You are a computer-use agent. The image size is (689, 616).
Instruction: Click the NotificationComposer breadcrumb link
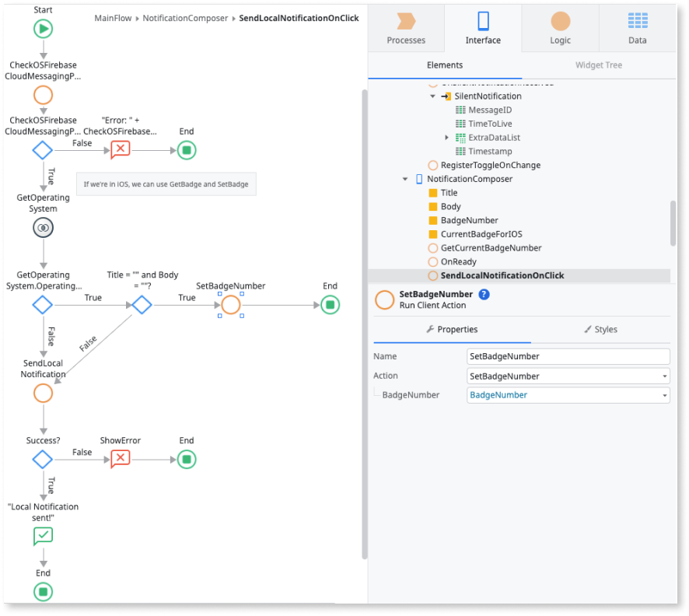pos(187,18)
